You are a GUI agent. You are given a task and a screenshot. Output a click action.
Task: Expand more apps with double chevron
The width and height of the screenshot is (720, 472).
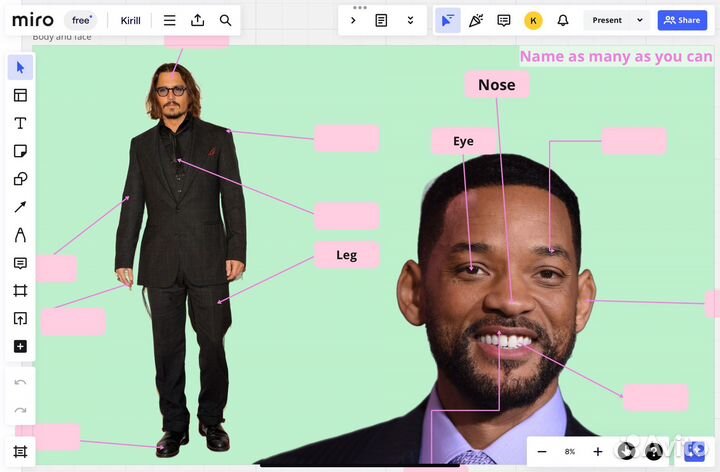point(410,20)
